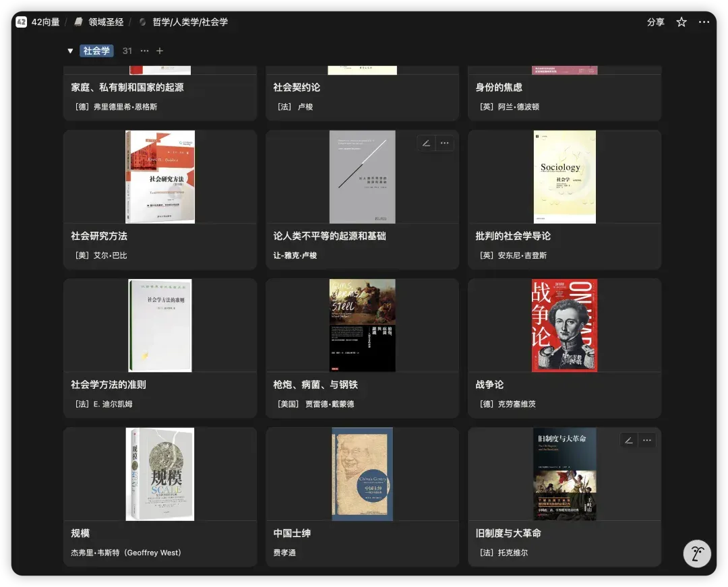Open the 身份的焦虑 card title
This screenshot has width=728, height=587.
coord(499,87)
